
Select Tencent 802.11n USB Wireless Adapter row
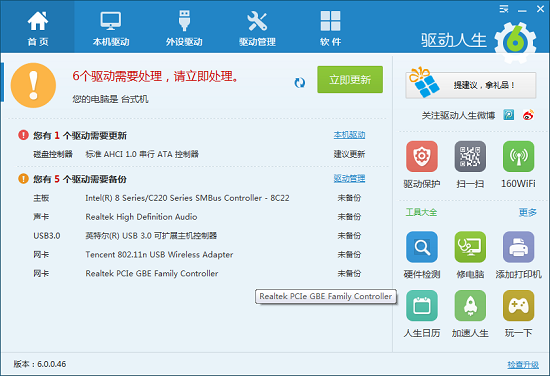pos(199,255)
